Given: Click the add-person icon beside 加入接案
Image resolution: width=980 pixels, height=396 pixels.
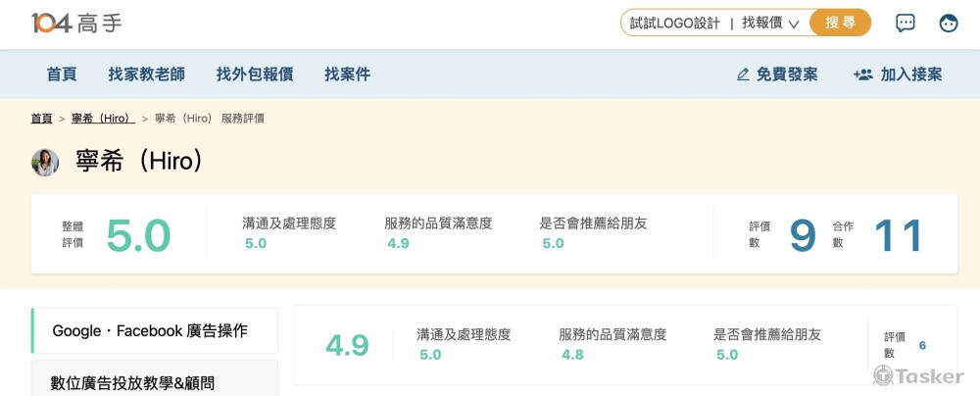Looking at the screenshot, I should pos(863,74).
